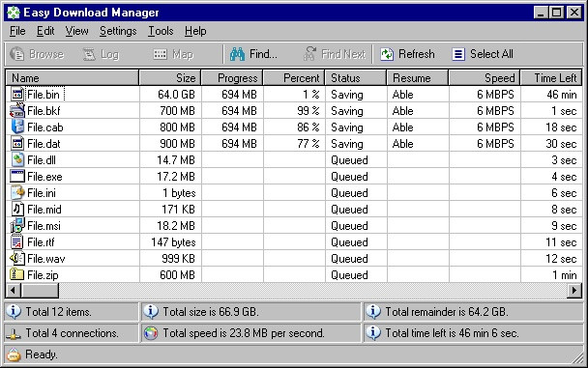
Task: Open the Log toolbar button
Action: click(101, 54)
